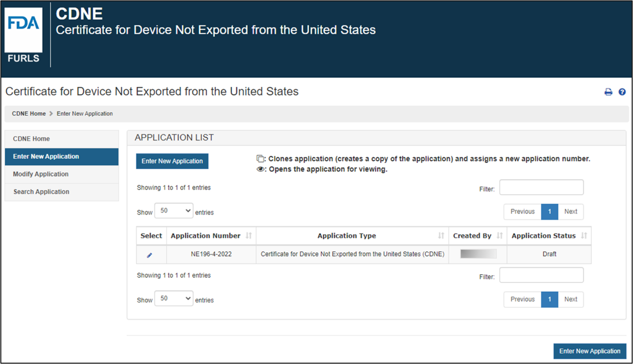
Task: Click top Enter New Application button
Action: pyautogui.click(x=172, y=161)
